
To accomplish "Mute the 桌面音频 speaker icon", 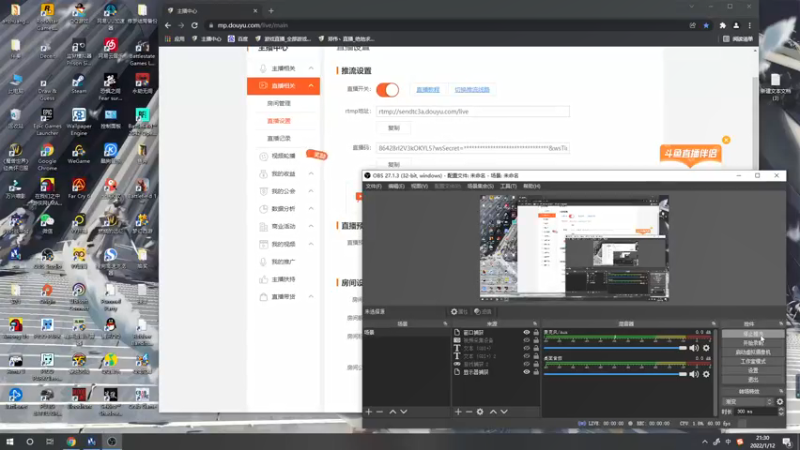I will (694, 374).
